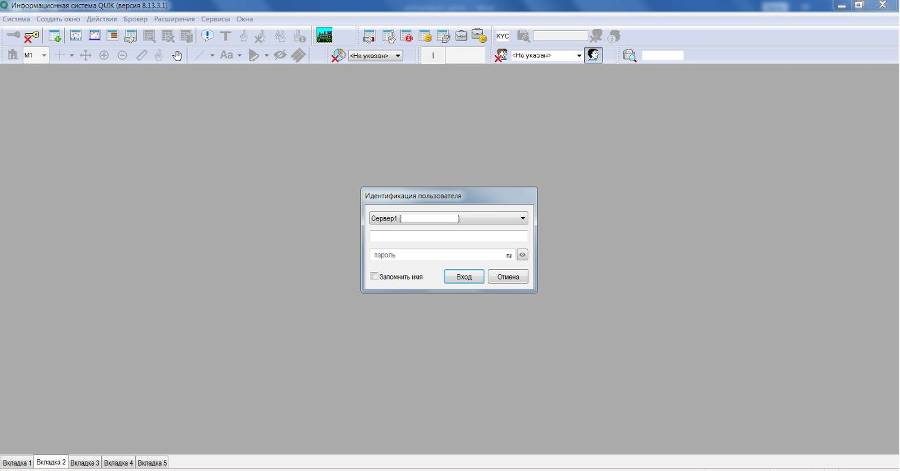Click the Aa text label tool
Screen dimensions: 900x471
pos(227,55)
